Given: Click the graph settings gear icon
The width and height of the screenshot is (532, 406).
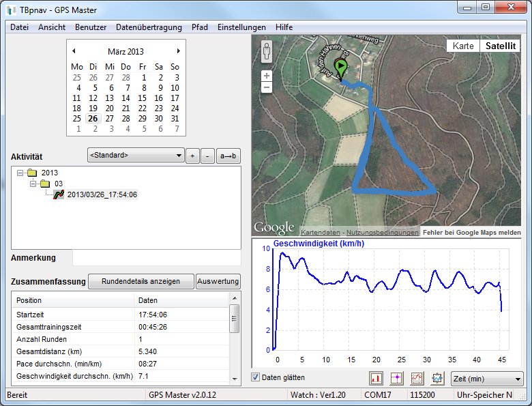Looking at the screenshot, I should click(x=437, y=378).
